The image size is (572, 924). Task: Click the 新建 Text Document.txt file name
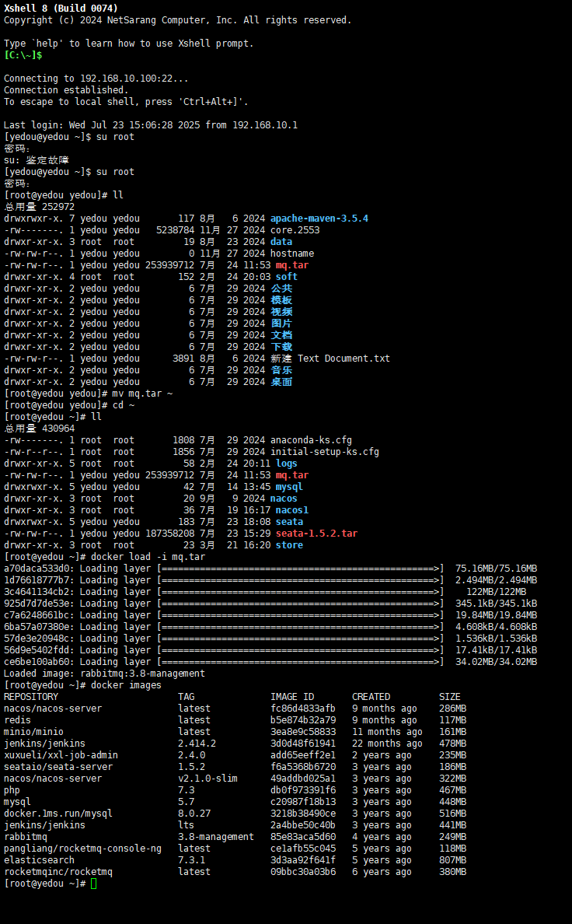[330, 359]
